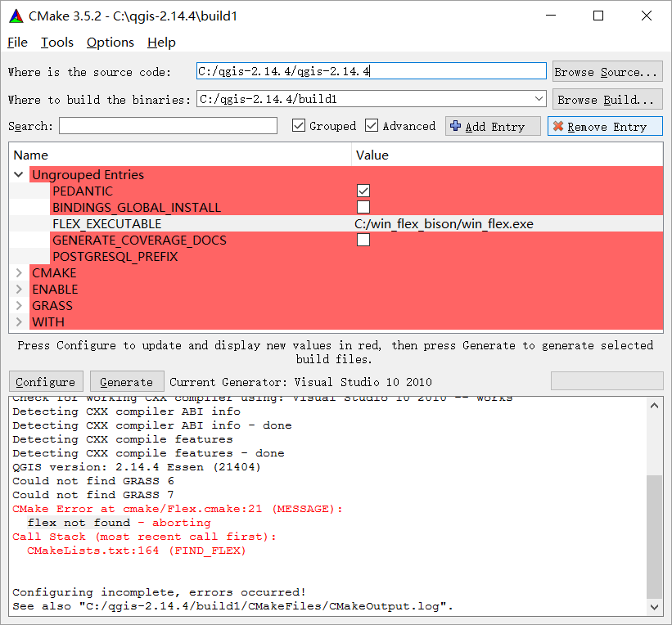Enable the GENERATE_COVERAGE_DOCS checkbox
This screenshot has width=672, height=625.
tap(363, 240)
